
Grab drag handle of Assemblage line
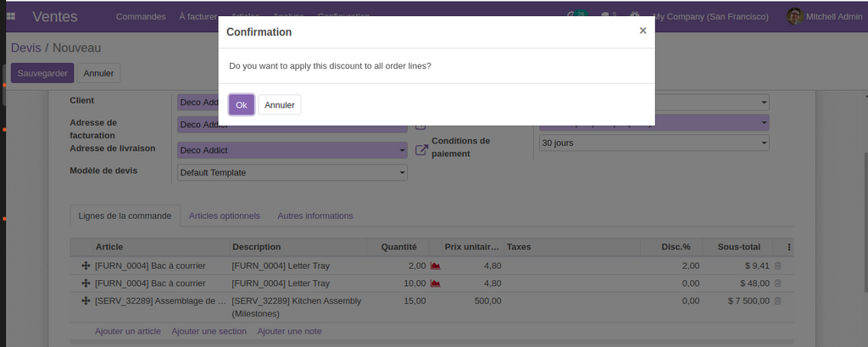pos(86,300)
